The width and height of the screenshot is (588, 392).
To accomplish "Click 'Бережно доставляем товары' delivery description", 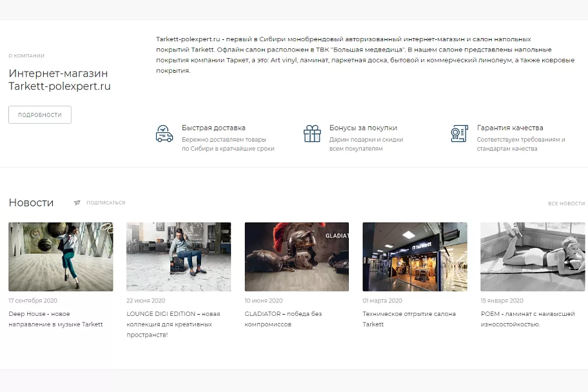I will tap(228, 144).
